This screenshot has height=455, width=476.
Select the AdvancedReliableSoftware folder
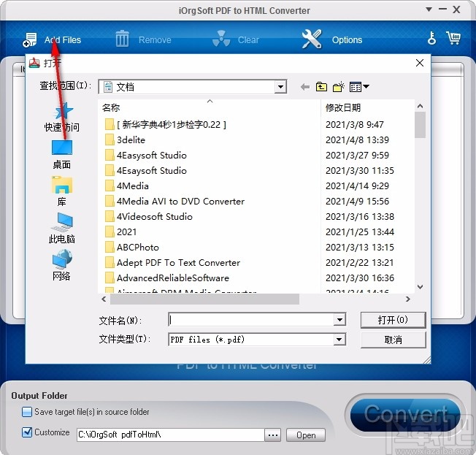click(x=173, y=278)
